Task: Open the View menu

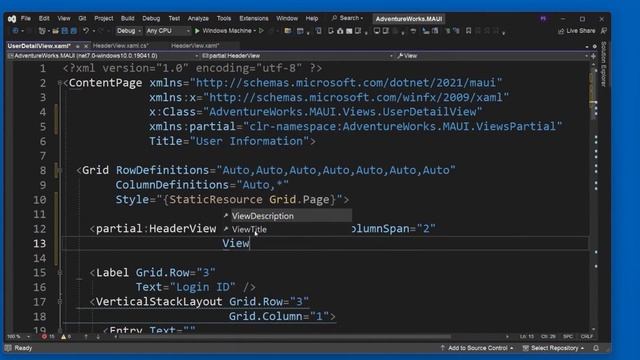Action: [x=64, y=18]
